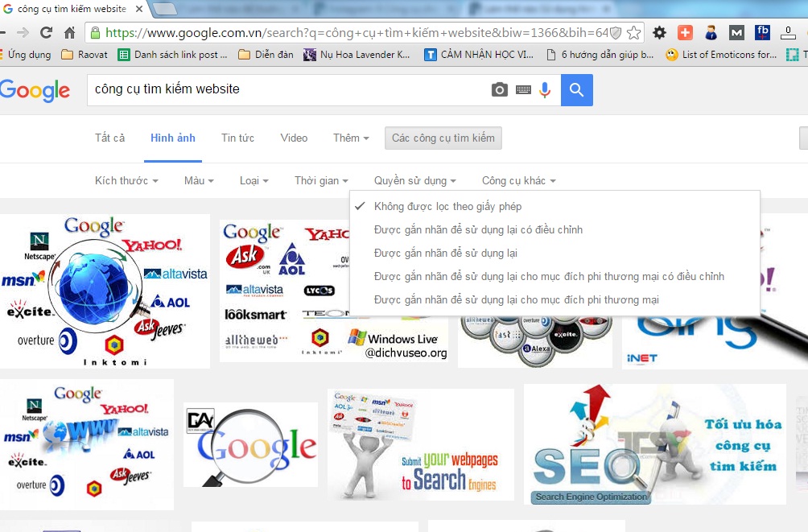808x532 pixels.
Task: Open the 'Loại' type filter dropdown
Action: pyautogui.click(x=254, y=181)
